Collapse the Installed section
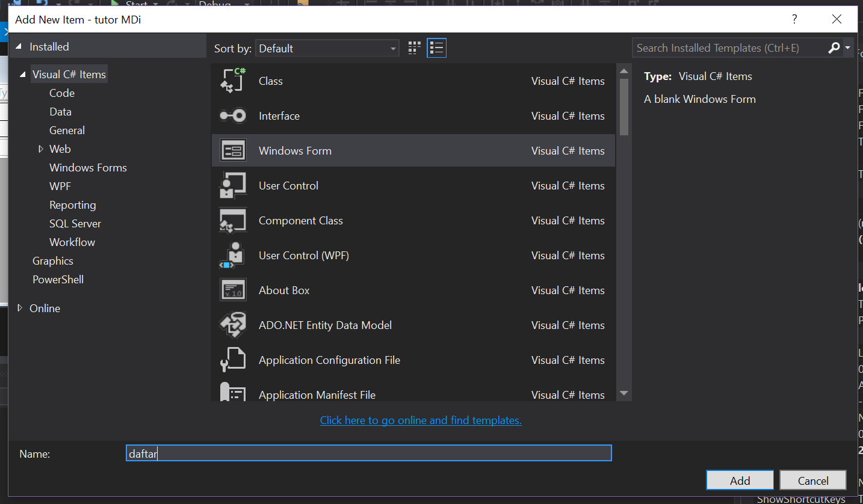 point(19,46)
